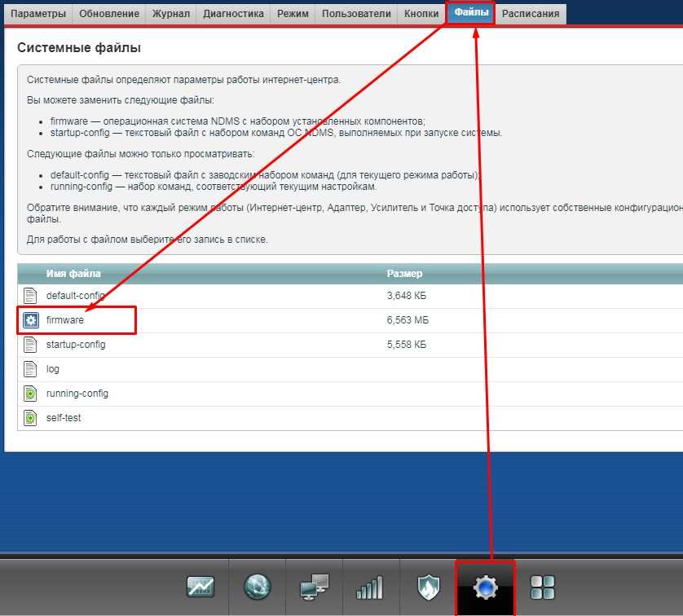Screen dimensions: 683x616
Task: Open the Пользователи tab
Action: coord(357,14)
